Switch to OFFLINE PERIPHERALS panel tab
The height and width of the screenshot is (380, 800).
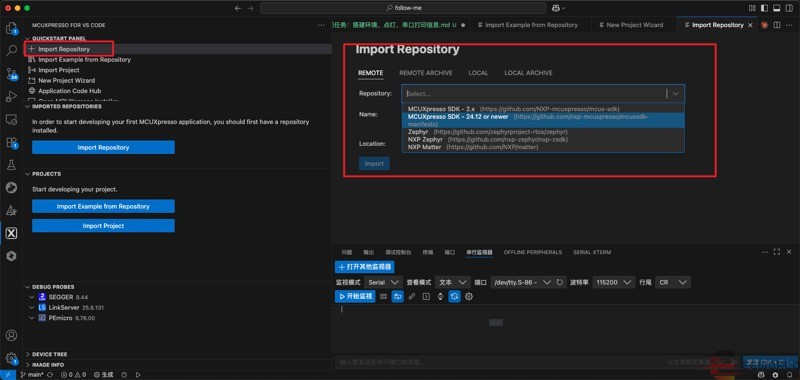click(x=533, y=252)
